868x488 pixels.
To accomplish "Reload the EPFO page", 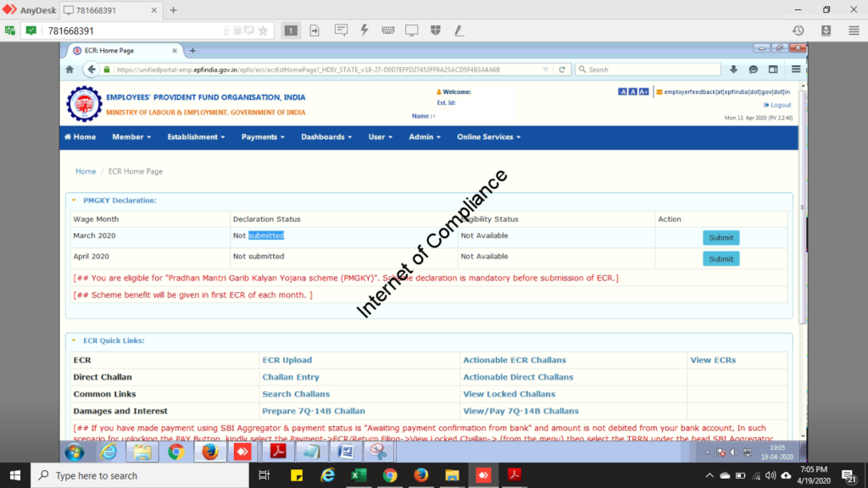I will click(562, 69).
